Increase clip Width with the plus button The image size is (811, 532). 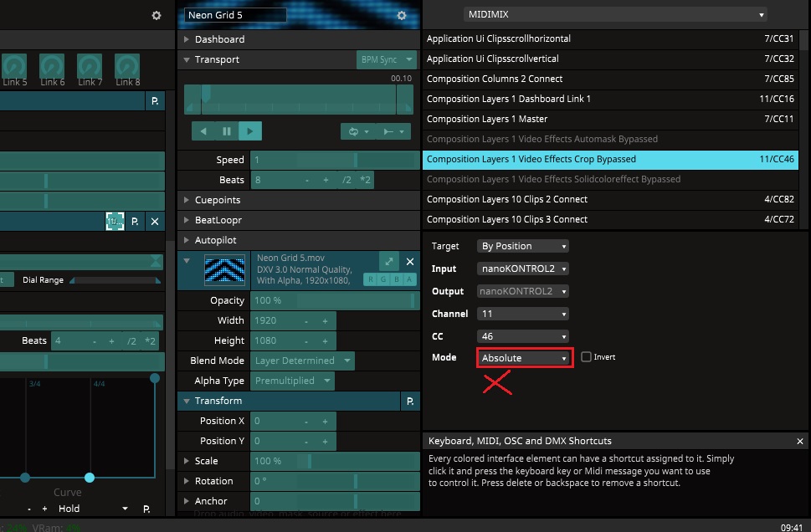pos(326,320)
